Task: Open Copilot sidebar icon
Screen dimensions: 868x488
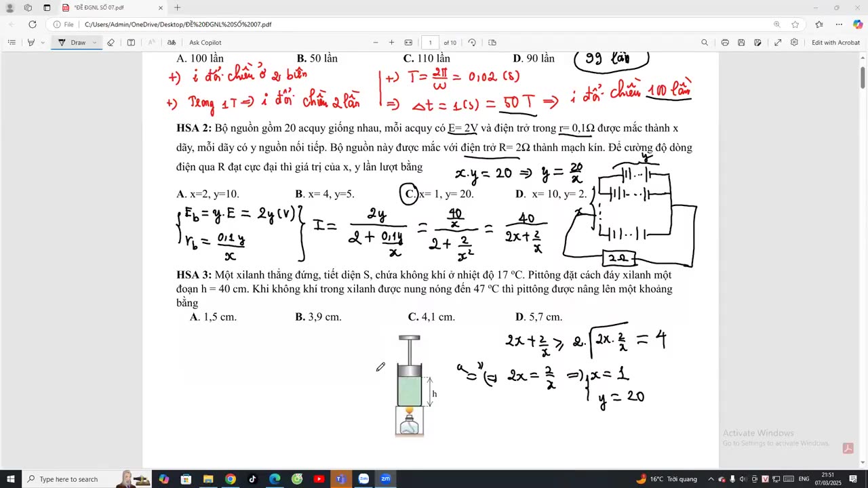Action: click(858, 24)
